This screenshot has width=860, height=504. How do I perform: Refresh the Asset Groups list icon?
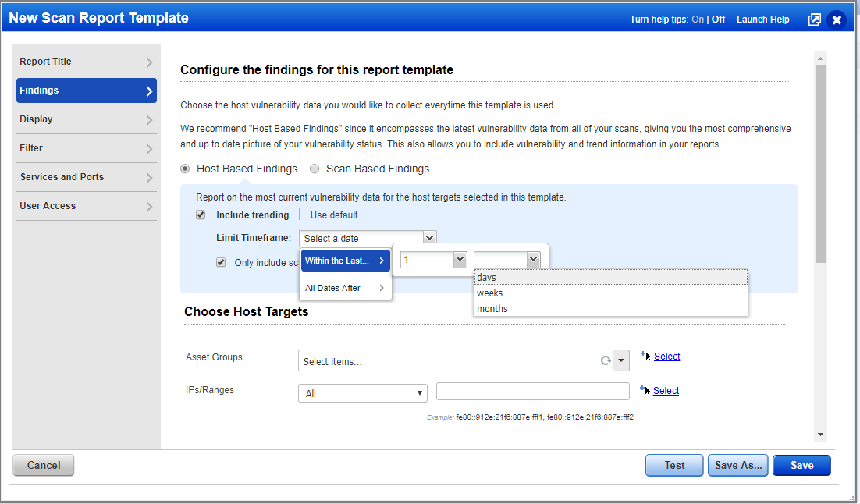(x=606, y=360)
